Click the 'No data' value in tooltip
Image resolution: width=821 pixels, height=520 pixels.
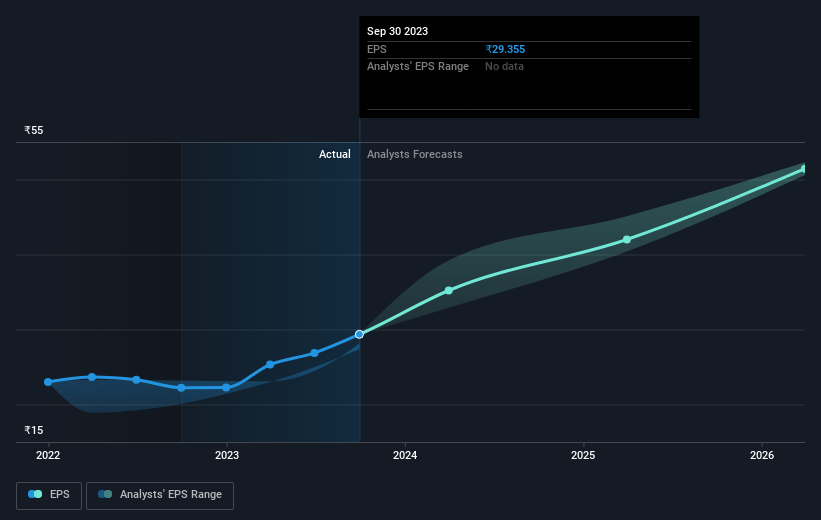coord(504,67)
